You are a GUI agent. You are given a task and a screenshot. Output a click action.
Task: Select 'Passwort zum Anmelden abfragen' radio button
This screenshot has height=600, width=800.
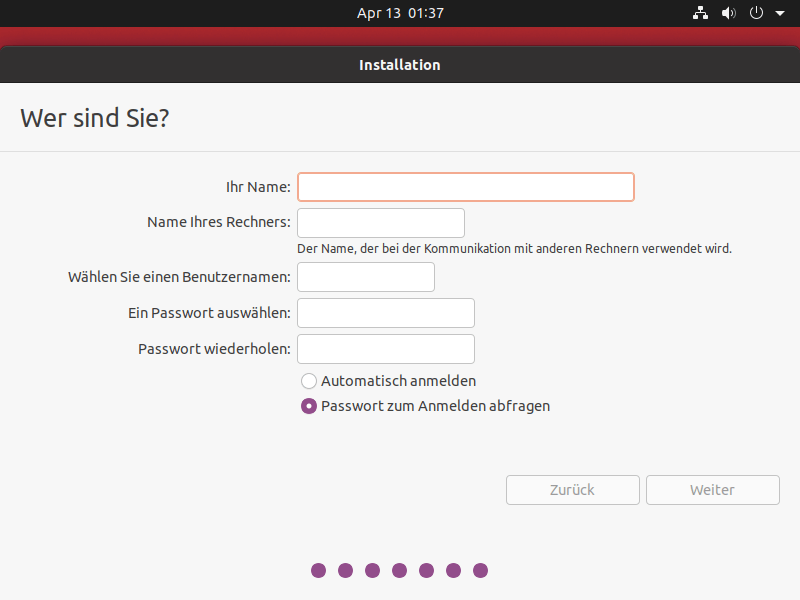pos(309,406)
